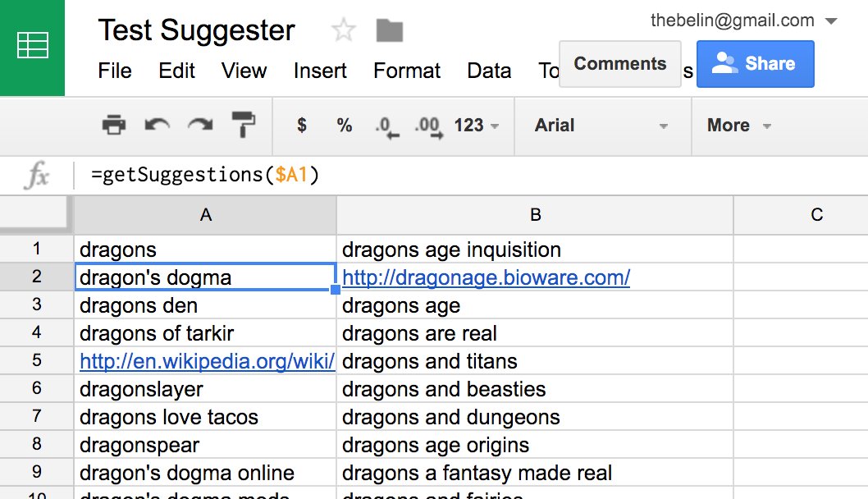Viewport: 868px width, 499px height.
Task: Select column A header
Action: click(x=205, y=215)
